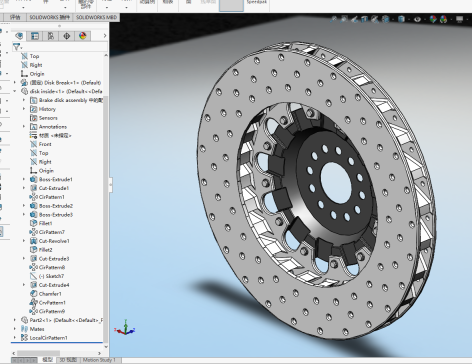Click the panel collapse handle beside tree
Screen dimensions: 472x364
coord(110,185)
